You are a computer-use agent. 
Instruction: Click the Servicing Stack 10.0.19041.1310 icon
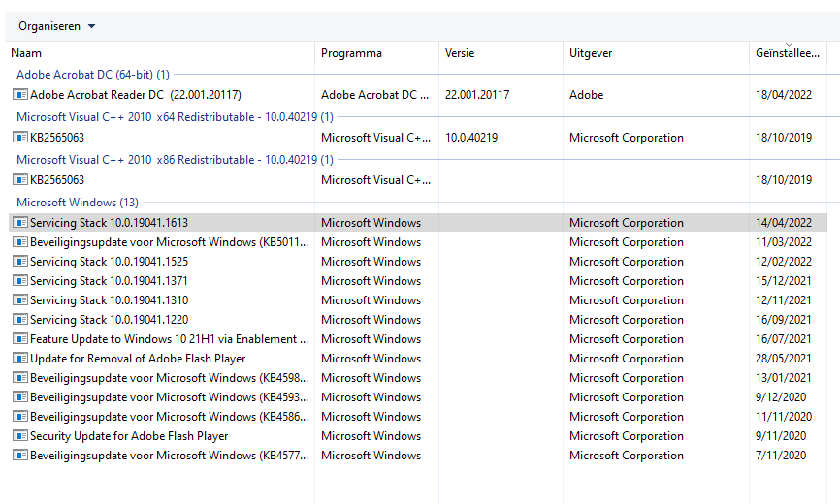tap(20, 300)
